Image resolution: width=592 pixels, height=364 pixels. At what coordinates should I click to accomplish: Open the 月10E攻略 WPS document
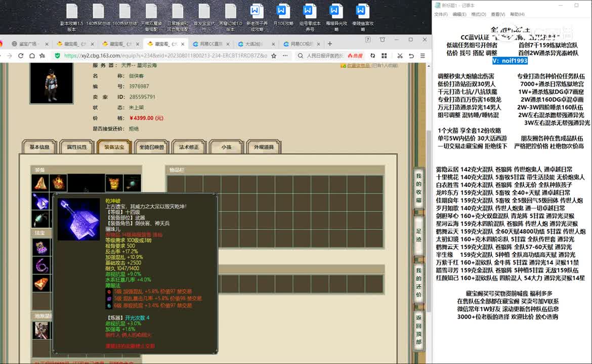pos(283,15)
